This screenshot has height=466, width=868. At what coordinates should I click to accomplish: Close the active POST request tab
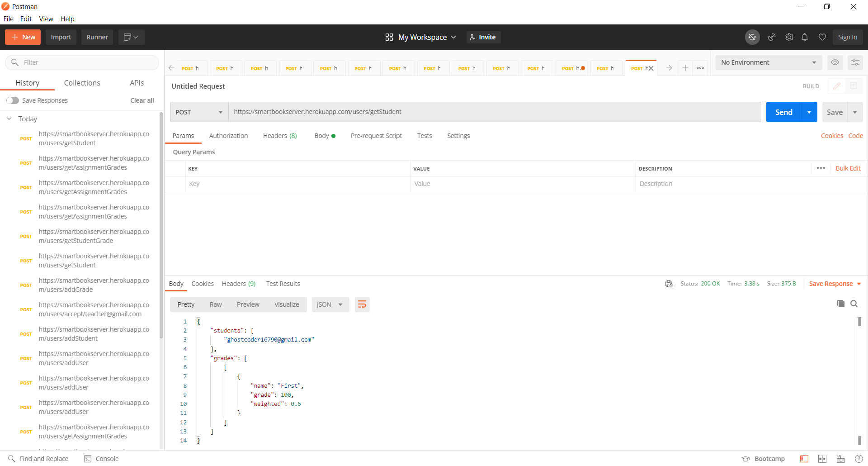coord(651,68)
